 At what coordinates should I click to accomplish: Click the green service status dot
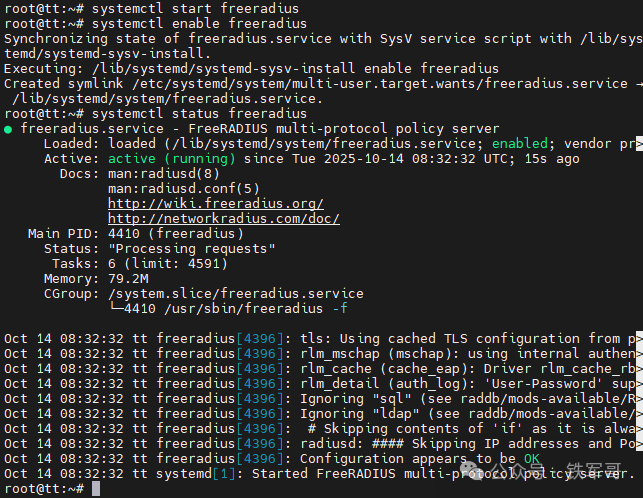(x=9, y=129)
